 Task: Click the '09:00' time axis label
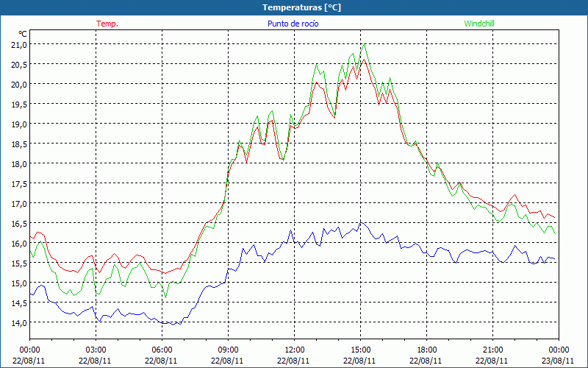click(x=228, y=350)
